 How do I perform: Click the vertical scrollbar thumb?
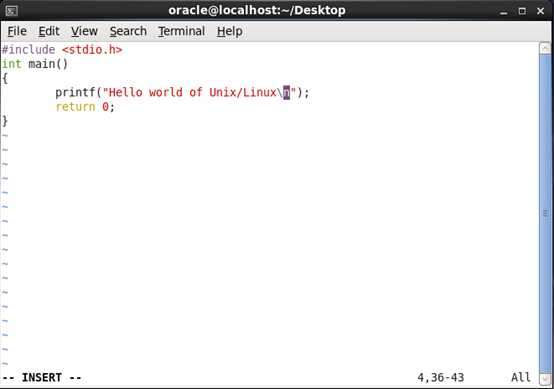pyautogui.click(x=545, y=213)
